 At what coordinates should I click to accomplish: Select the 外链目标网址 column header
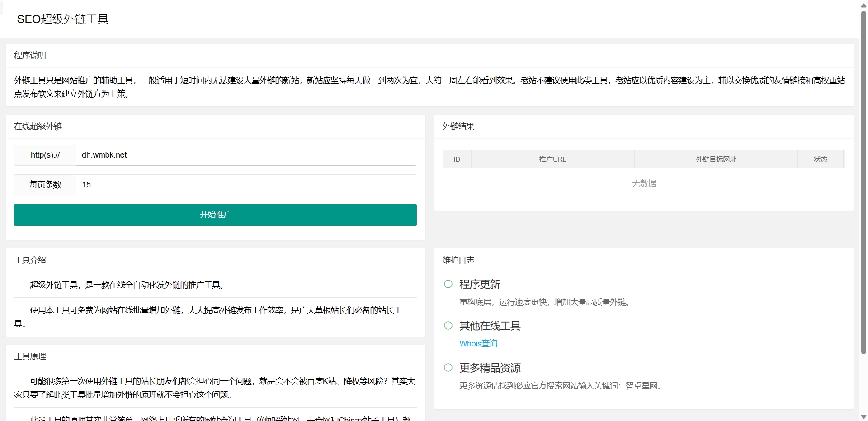coord(716,159)
